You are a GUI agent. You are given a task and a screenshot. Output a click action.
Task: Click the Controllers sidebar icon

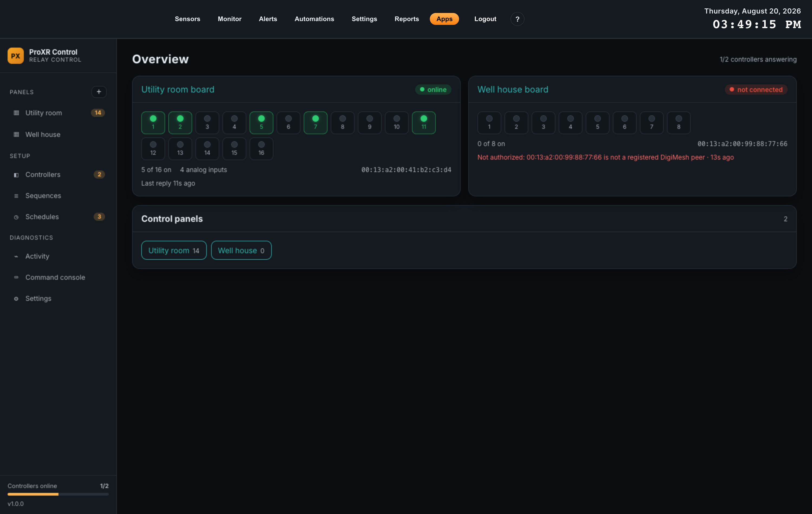(16, 174)
